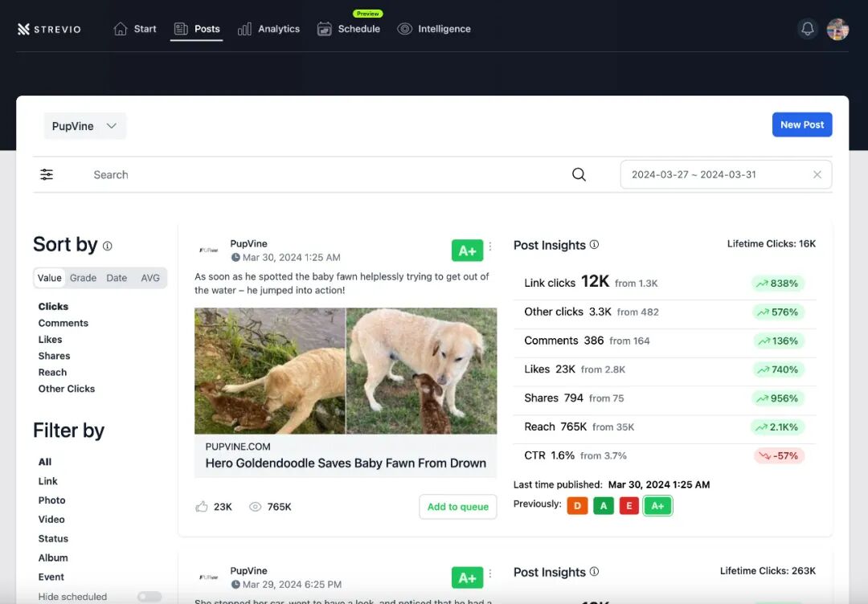Click the notification bell icon

coord(808,29)
